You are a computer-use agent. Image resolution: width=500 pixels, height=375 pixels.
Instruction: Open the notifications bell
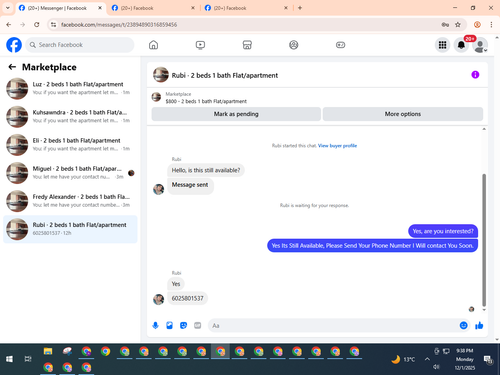(x=461, y=45)
